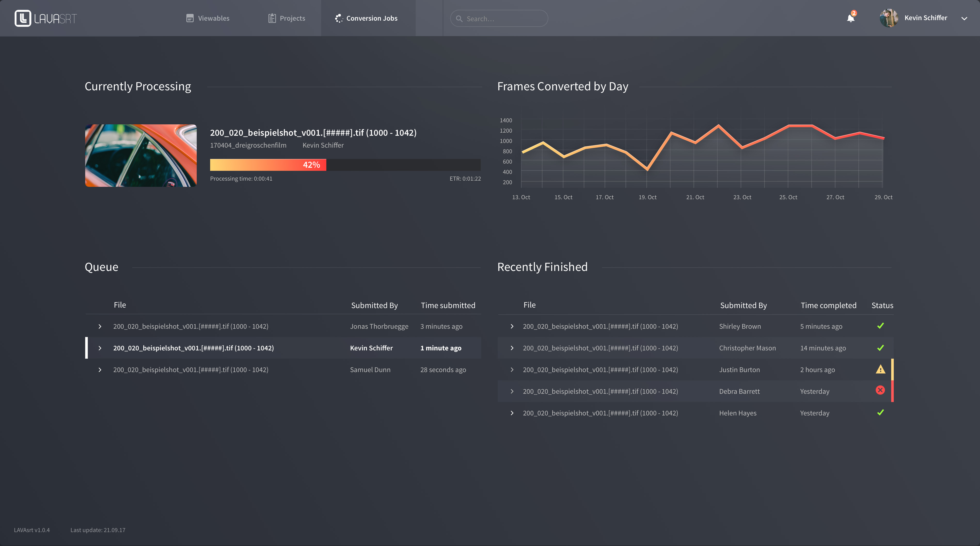Expand Samuel Dunn's queued job row
The height and width of the screenshot is (546, 980).
click(100, 370)
